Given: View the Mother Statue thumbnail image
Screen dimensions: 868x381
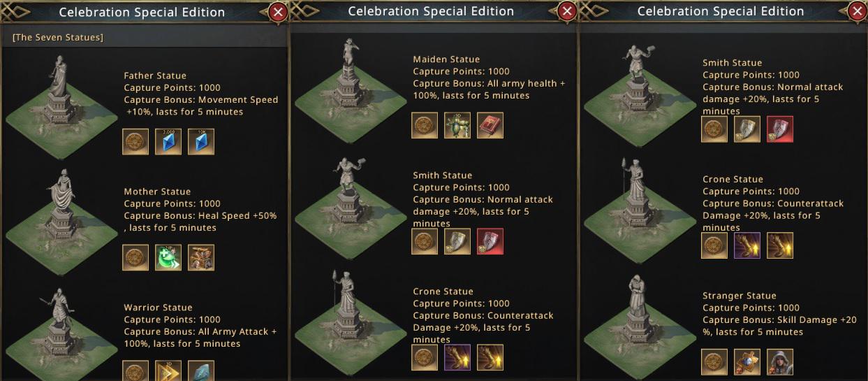Looking at the screenshot, I should pos(60,220).
